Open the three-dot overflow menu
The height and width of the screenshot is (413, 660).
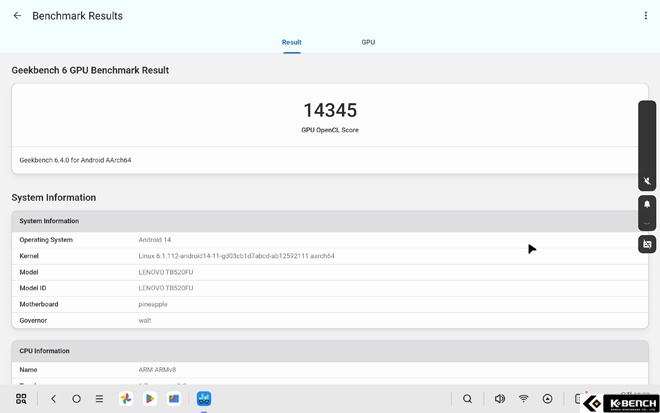pos(645,16)
